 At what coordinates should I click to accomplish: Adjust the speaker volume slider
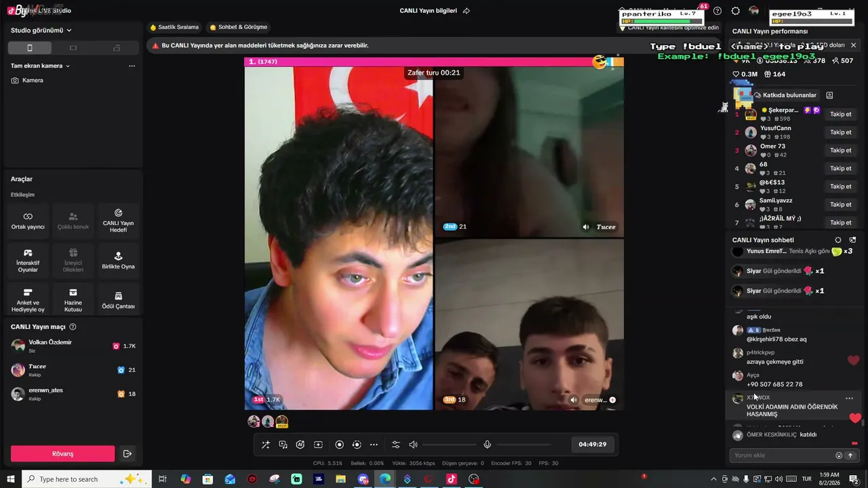pyautogui.click(x=449, y=445)
